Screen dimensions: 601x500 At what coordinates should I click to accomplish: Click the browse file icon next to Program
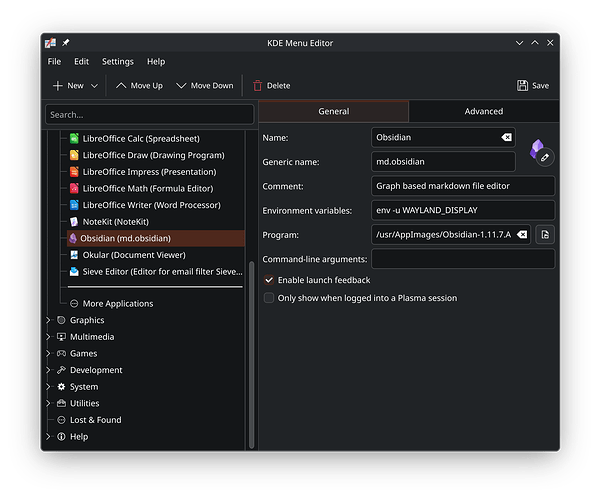(545, 235)
